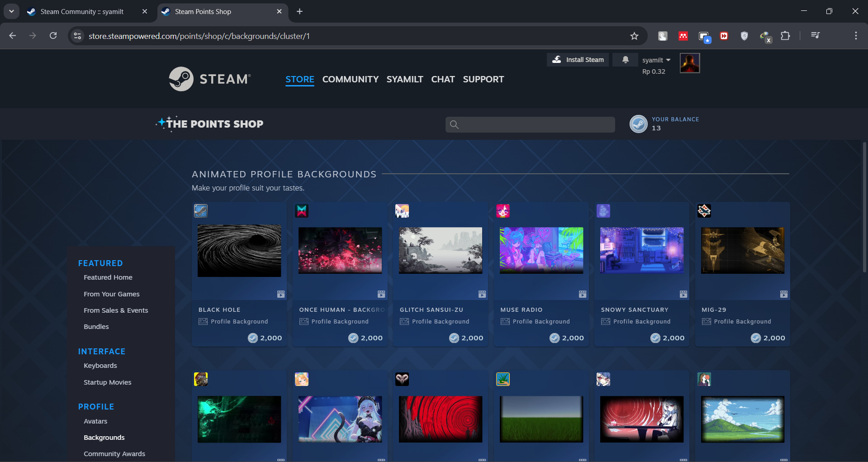
Task: Open the Snowy Sanctuary background thumbnail
Action: coord(642,250)
